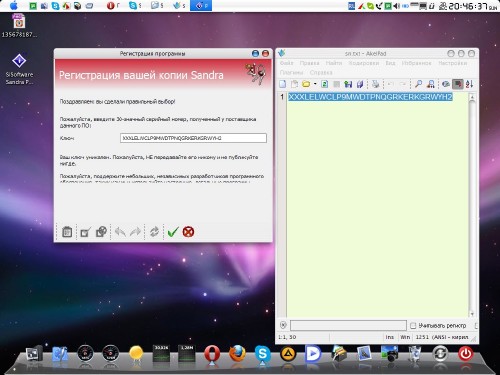Close the quick search bar in AkelPad
This screenshot has height=375, width=500.
283,325
